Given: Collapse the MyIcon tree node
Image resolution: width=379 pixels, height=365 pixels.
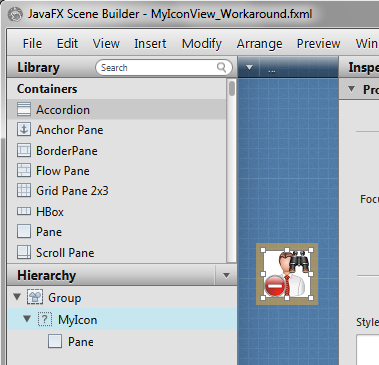Looking at the screenshot, I should 27,319.
